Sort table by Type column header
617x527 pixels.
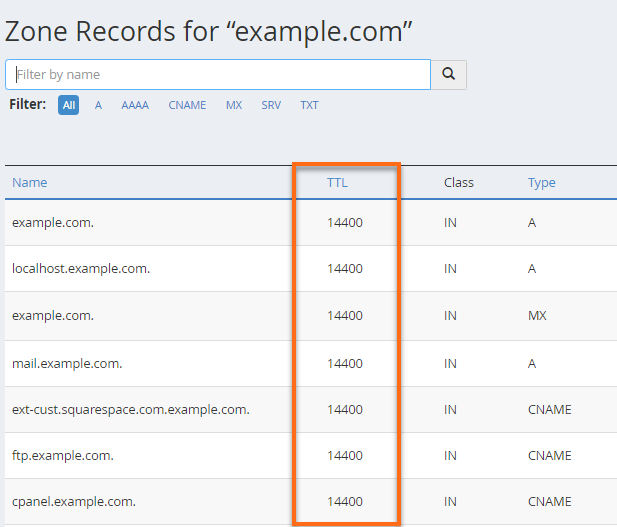[542, 182]
